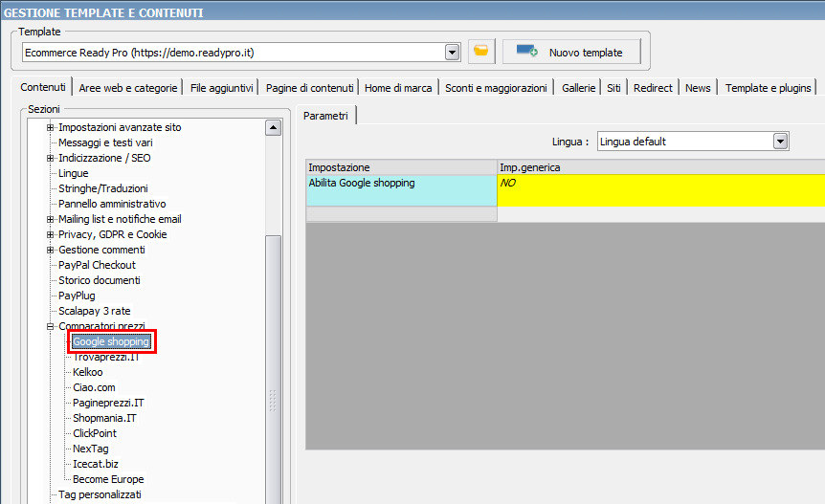Screen dimensions: 825x504
Task: Open the Template e plugins tab
Action: (x=769, y=88)
